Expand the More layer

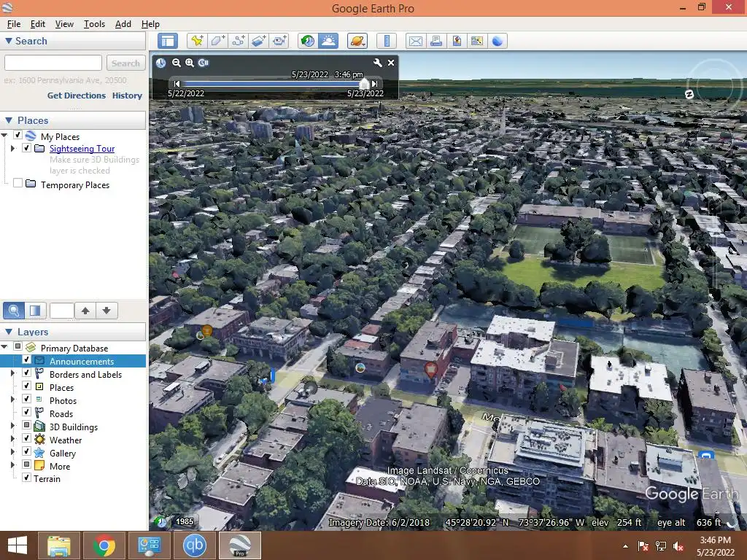(13, 464)
